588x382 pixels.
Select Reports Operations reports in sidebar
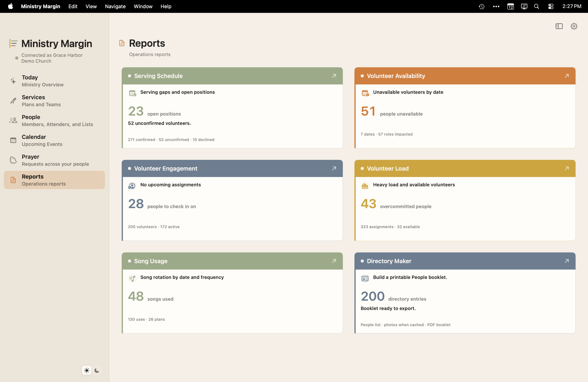point(54,180)
